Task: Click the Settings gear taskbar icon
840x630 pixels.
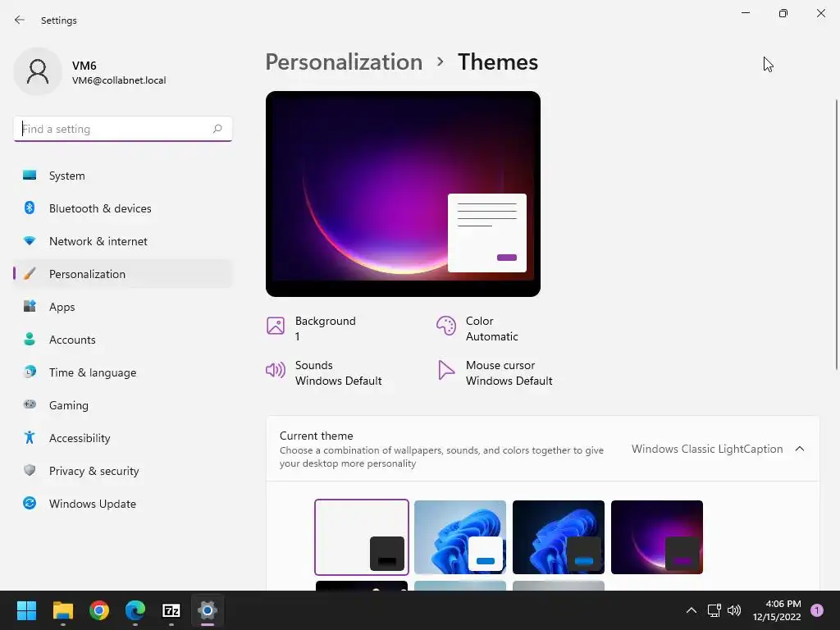Action: (208, 610)
